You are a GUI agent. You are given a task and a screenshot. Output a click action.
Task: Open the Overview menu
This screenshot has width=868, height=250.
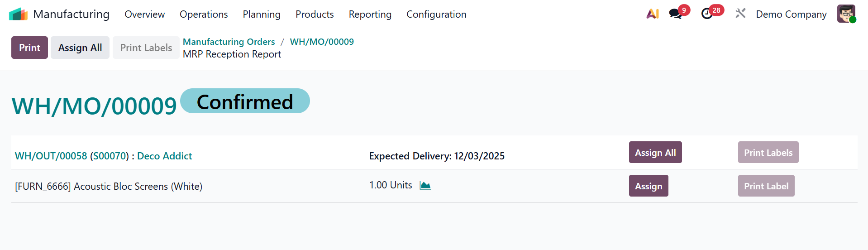[x=144, y=14]
